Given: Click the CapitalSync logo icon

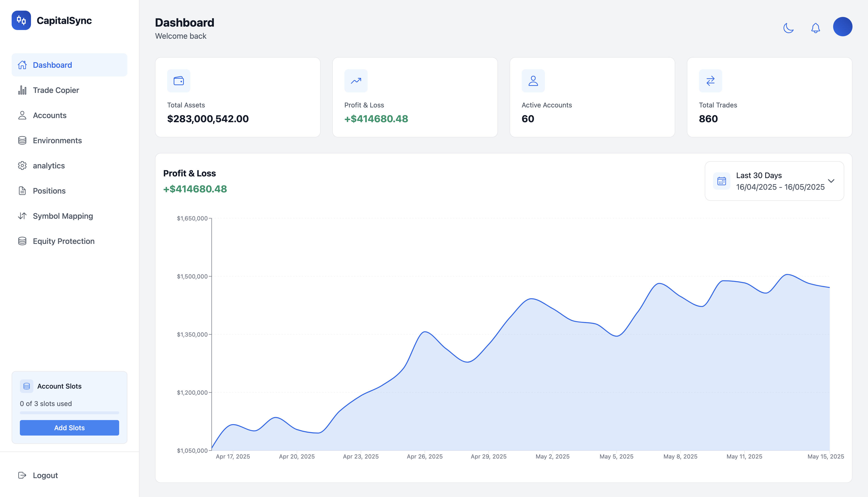Looking at the screenshot, I should tap(21, 21).
